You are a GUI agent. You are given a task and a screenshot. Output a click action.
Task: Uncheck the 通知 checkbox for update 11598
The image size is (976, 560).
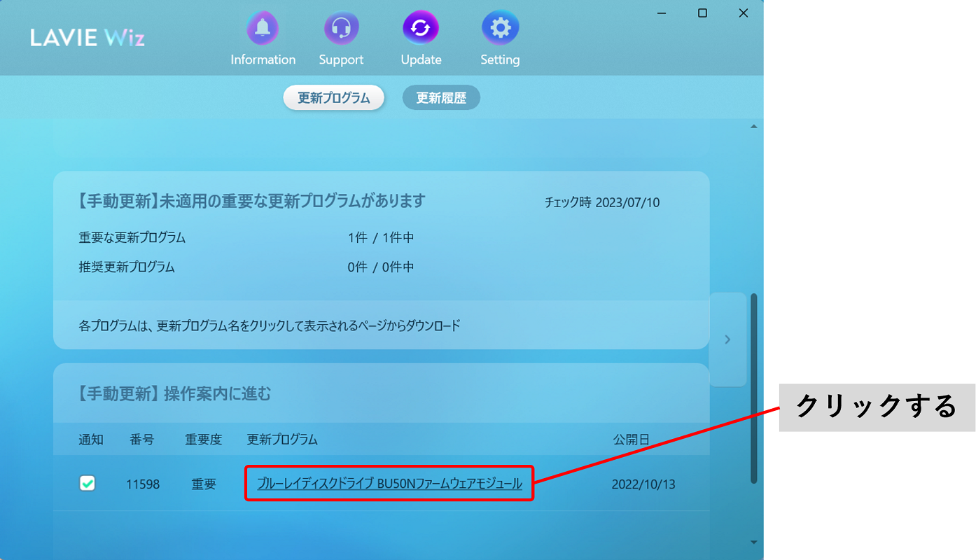tap(88, 483)
